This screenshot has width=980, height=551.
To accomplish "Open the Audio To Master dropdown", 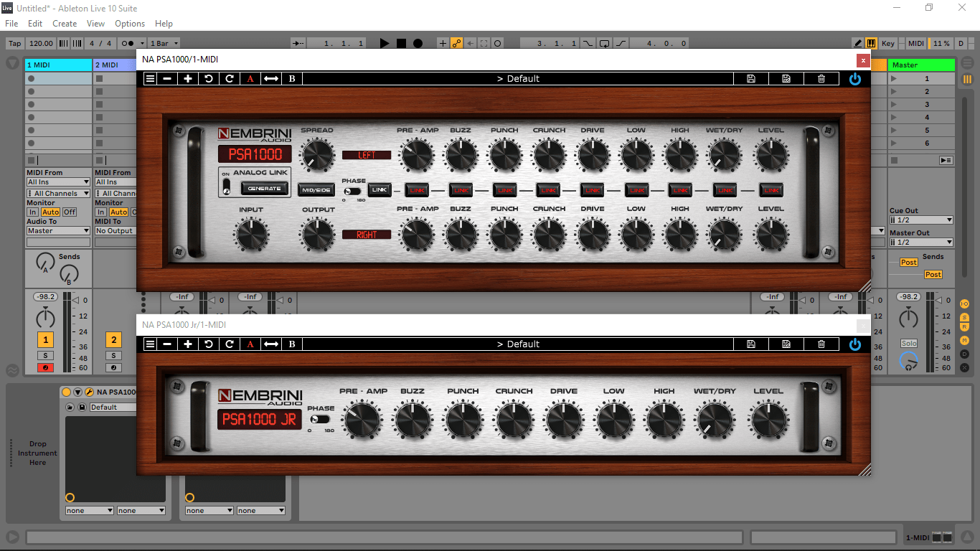I will (x=58, y=231).
